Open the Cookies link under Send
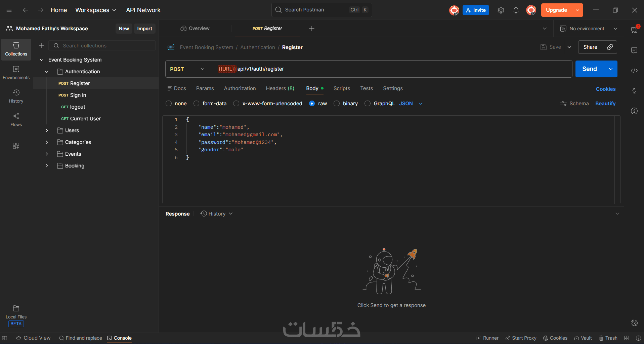The width and height of the screenshot is (644, 344). pyautogui.click(x=606, y=89)
